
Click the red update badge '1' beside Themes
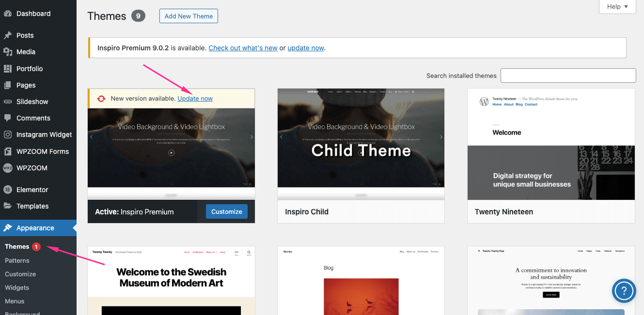pyautogui.click(x=36, y=247)
